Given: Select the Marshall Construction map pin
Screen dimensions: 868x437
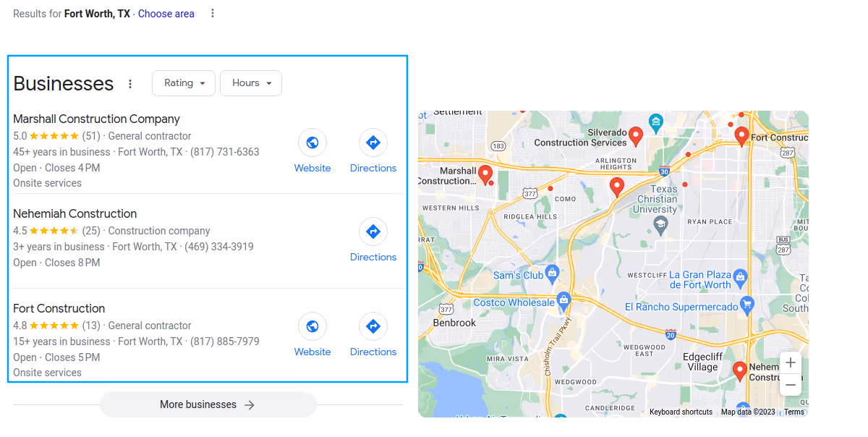Looking at the screenshot, I should (485, 174).
